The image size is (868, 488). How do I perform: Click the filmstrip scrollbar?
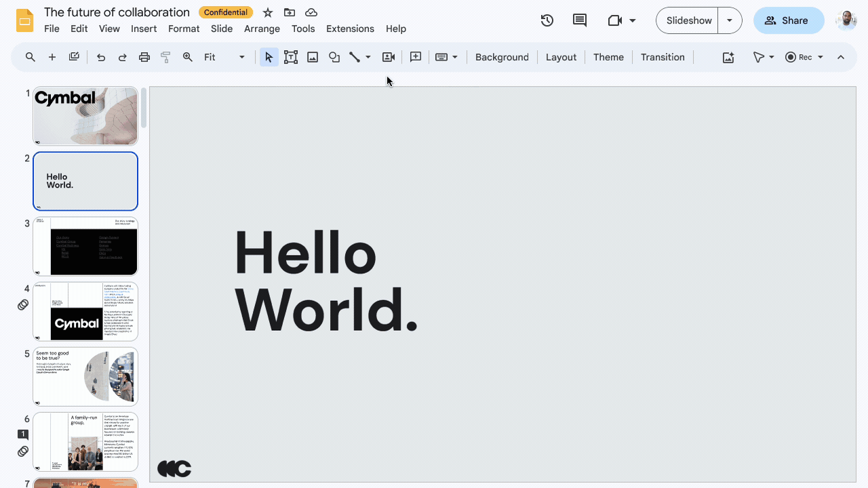(x=144, y=108)
